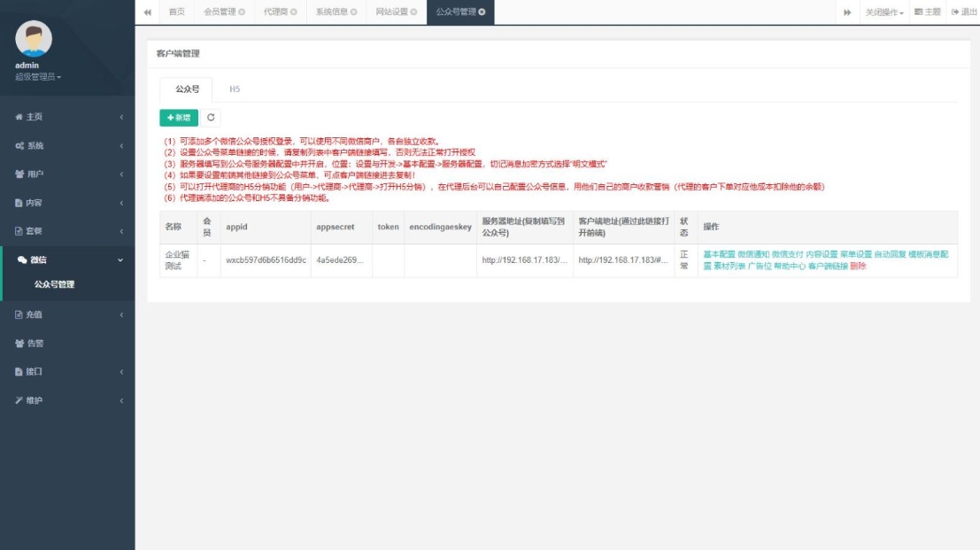Click 退出 to log out
The height and width of the screenshot is (550, 980).
(964, 12)
